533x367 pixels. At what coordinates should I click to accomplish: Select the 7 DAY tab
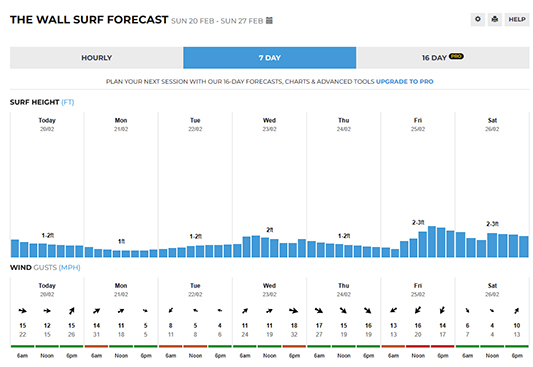click(x=270, y=58)
